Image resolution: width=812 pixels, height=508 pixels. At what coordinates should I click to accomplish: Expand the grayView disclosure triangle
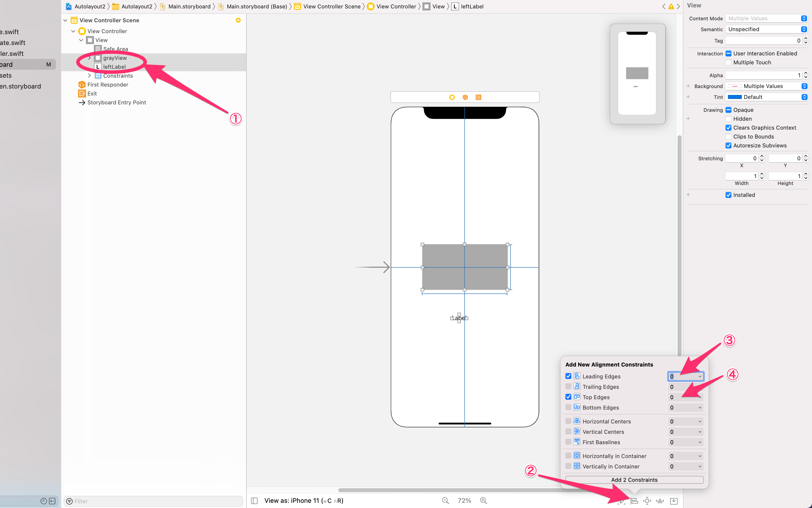[89, 58]
